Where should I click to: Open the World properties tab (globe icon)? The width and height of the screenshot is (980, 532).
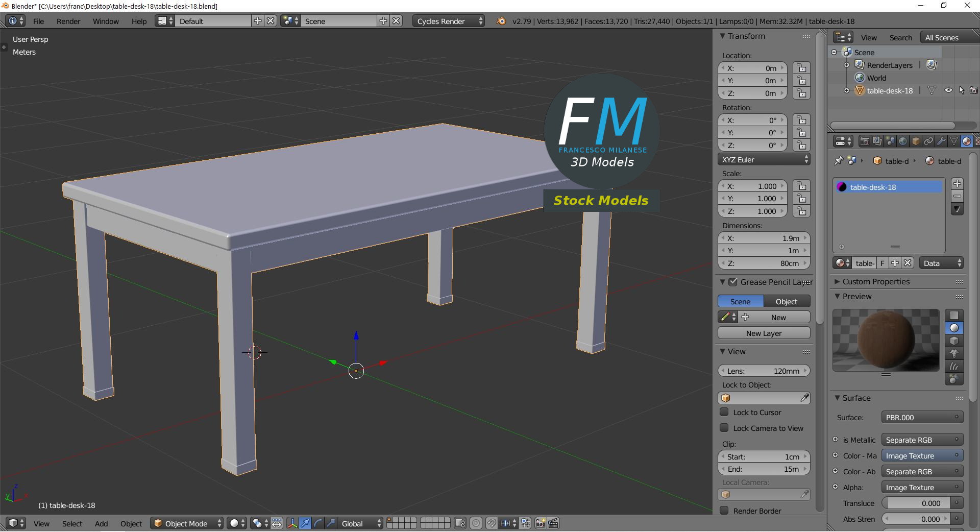click(x=903, y=141)
